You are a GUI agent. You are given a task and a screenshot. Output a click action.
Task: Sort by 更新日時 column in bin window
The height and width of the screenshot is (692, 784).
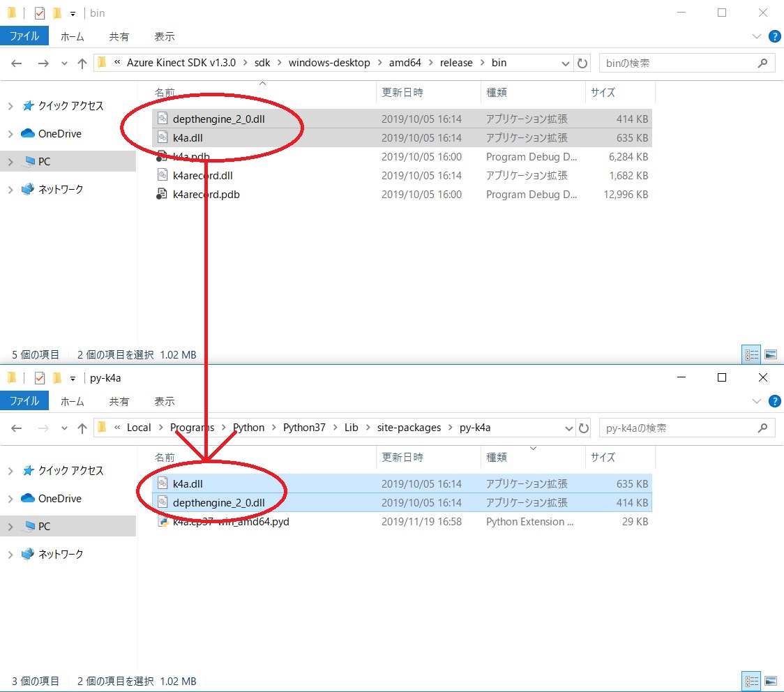coord(402,93)
